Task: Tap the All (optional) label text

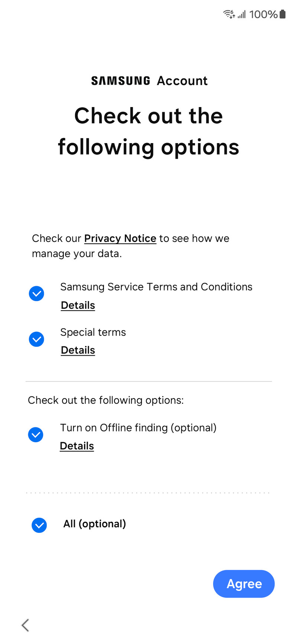Action: [x=95, y=524]
